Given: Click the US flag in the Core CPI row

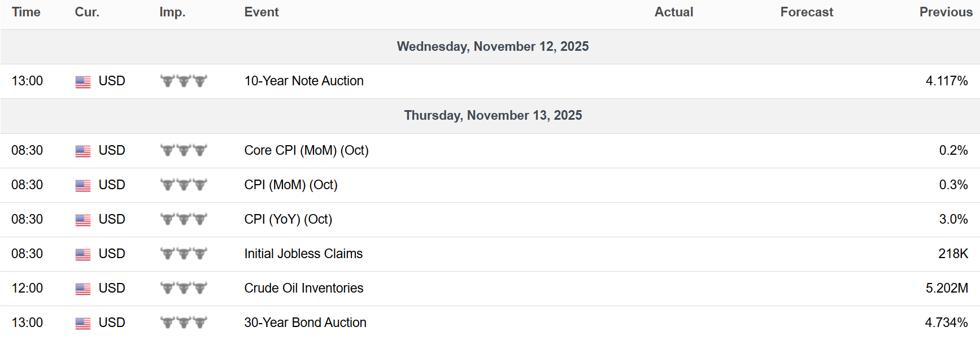Looking at the screenshot, I should [x=82, y=151].
